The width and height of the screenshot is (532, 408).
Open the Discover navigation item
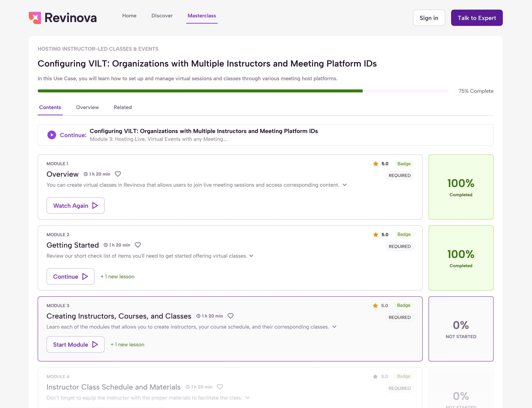coord(162,16)
